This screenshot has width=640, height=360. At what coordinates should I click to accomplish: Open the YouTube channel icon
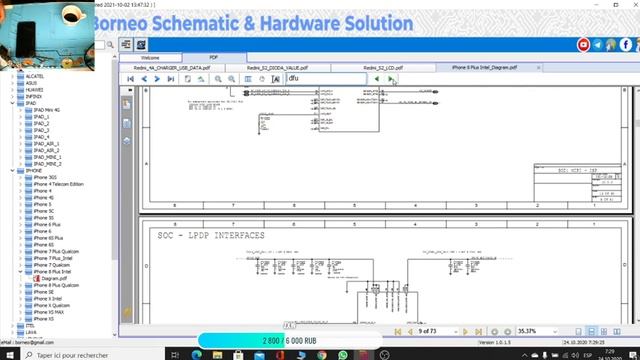point(583,44)
